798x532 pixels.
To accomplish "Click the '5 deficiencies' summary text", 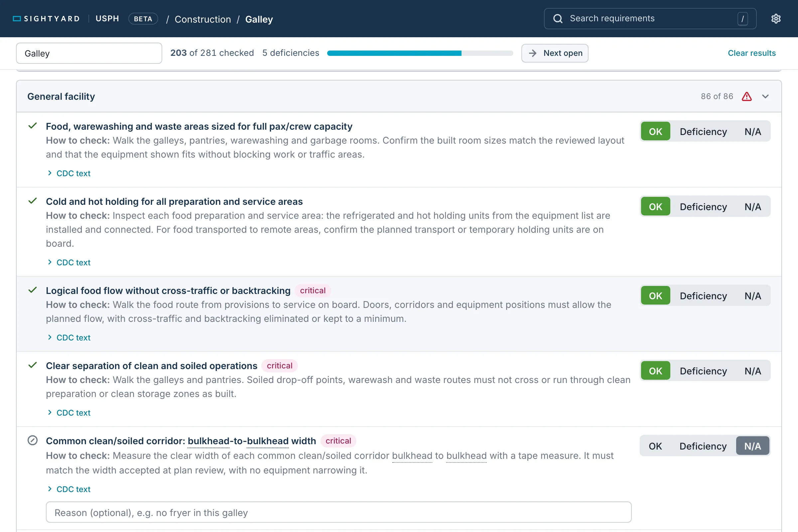I will (x=291, y=53).
